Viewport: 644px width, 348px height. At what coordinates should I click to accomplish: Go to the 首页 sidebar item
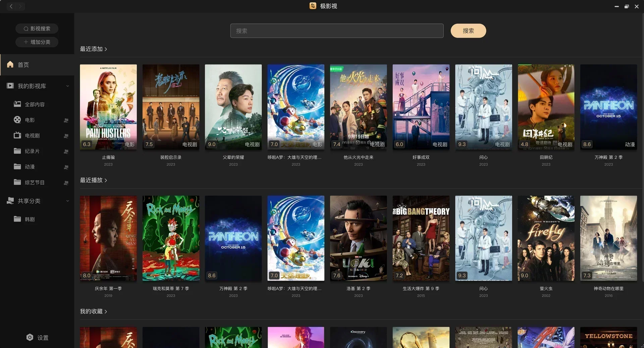[x=37, y=65]
